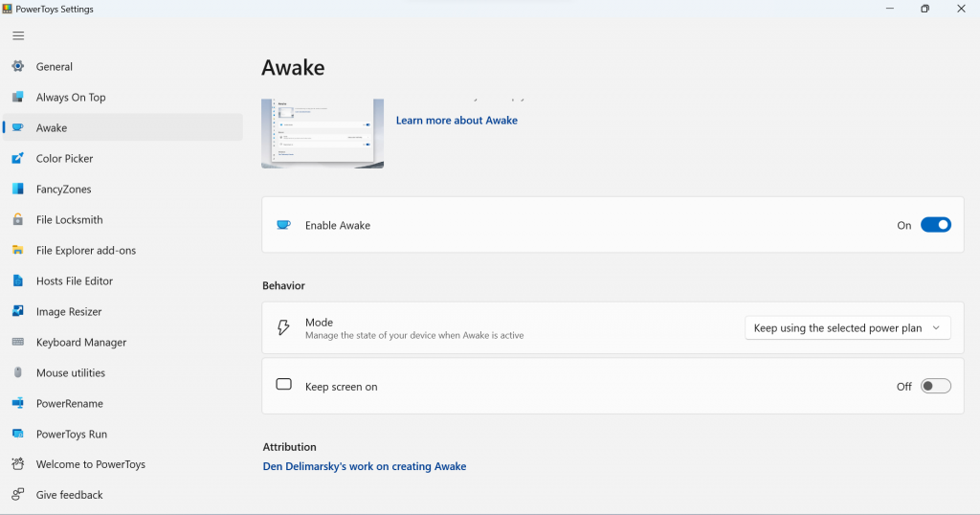
Task: Open PowerRename settings
Action: pos(122,403)
